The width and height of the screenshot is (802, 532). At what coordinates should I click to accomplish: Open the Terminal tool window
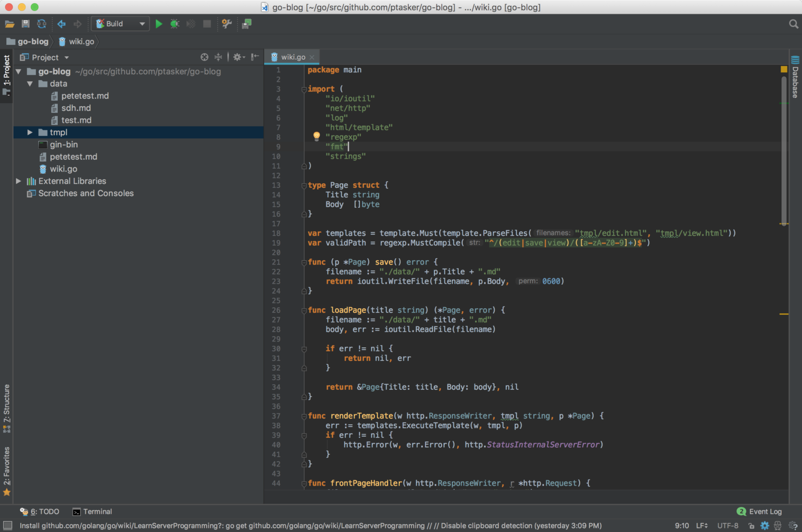92,512
